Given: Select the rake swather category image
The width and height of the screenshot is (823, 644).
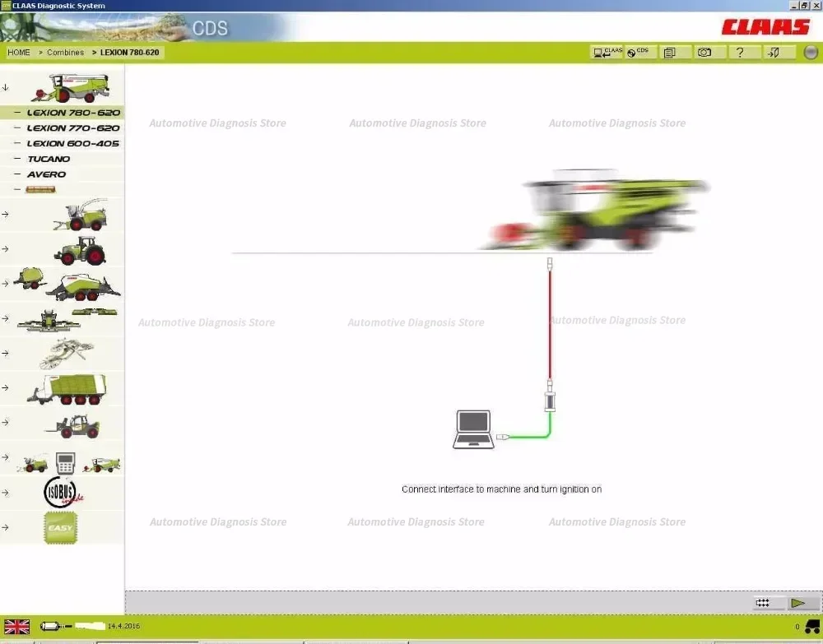Looking at the screenshot, I should tap(67, 354).
